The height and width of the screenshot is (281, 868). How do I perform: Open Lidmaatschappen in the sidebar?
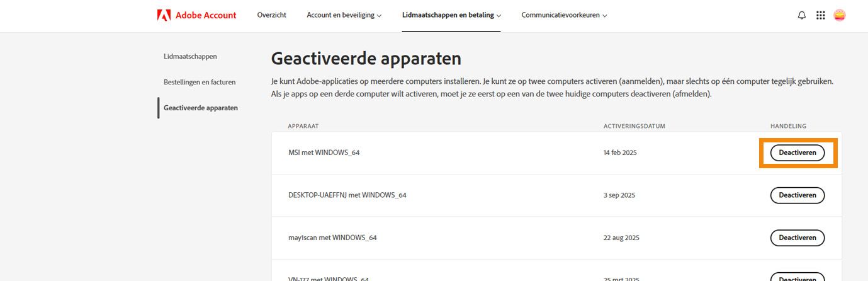pos(190,56)
